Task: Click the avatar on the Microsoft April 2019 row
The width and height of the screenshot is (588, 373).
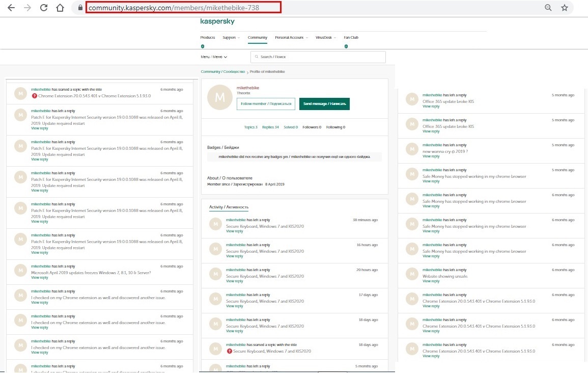Action: click(x=21, y=270)
